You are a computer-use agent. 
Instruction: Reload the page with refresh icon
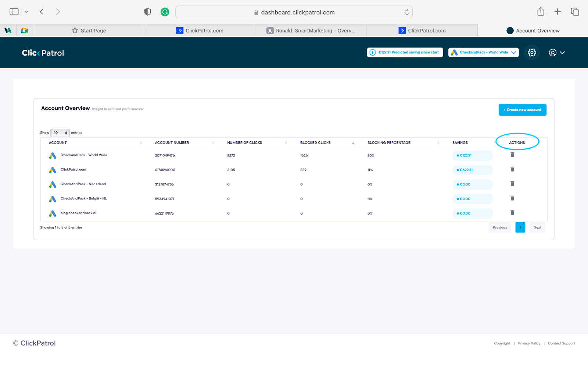point(407,12)
